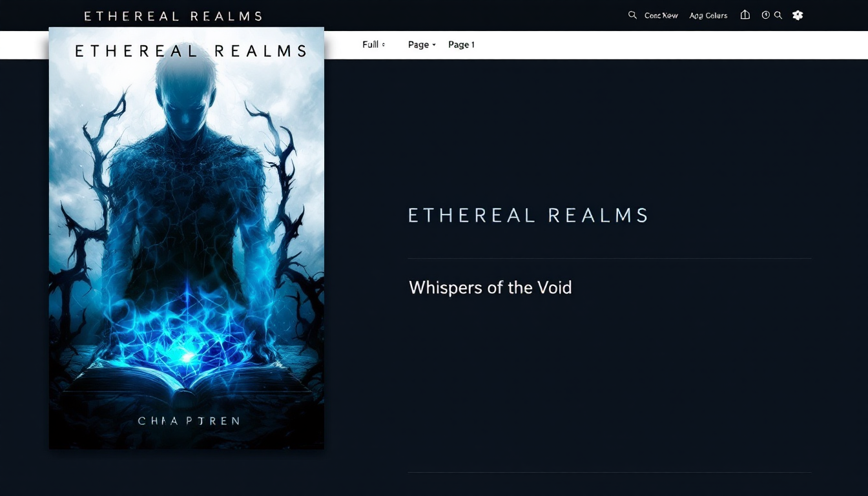Image resolution: width=868 pixels, height=496 pixels.
Task: Expand the Full view dropdown
Action: [373, 45]
